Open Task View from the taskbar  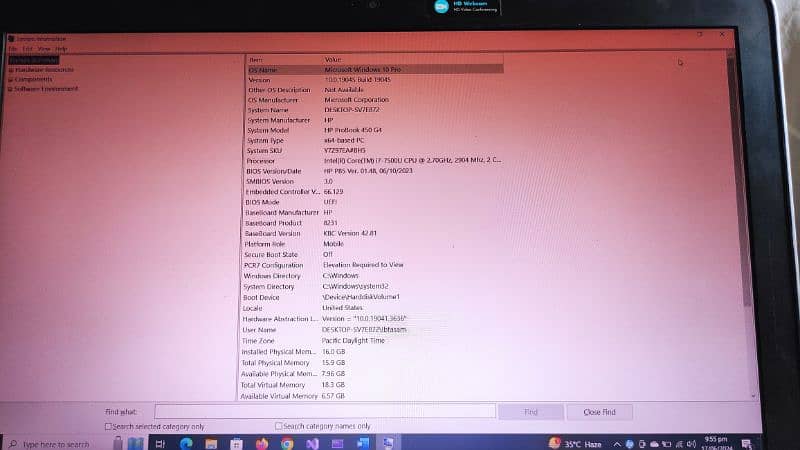pyautogui.click(x=160, y=444)
